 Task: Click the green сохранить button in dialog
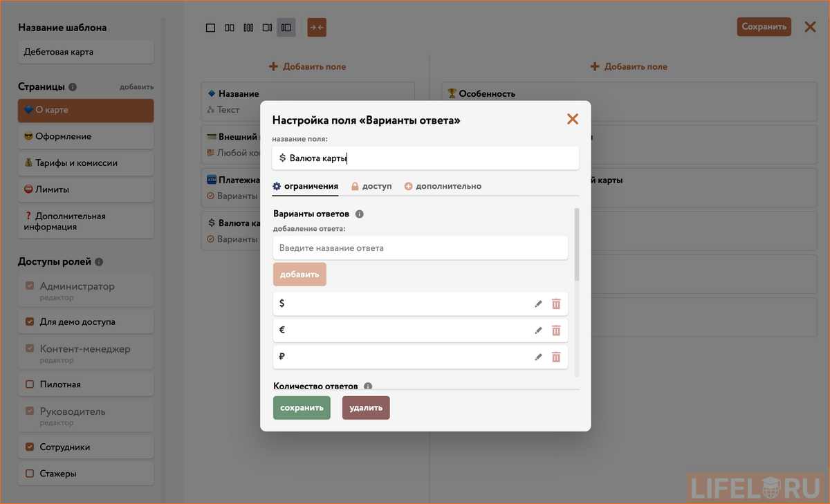point(302,407)
